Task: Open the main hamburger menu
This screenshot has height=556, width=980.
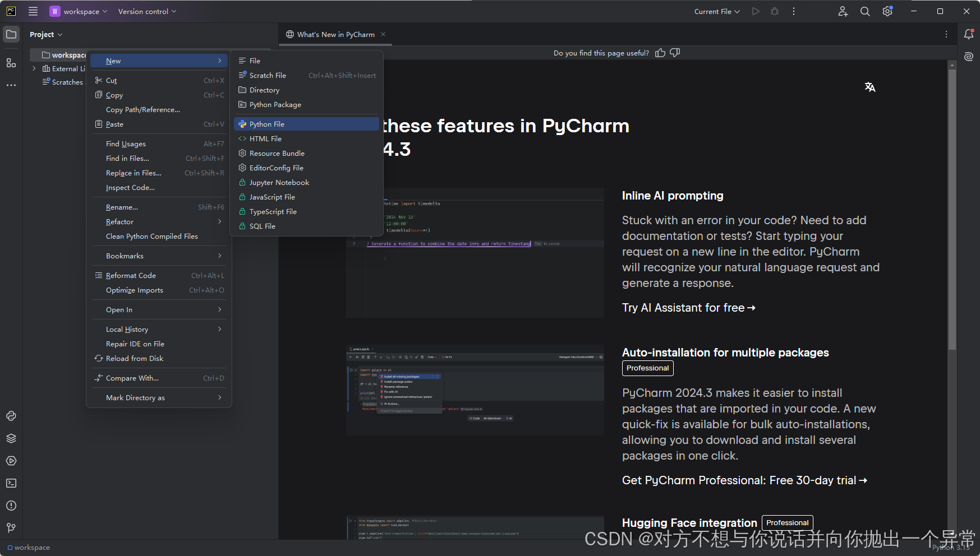Action: pos(33,11)
